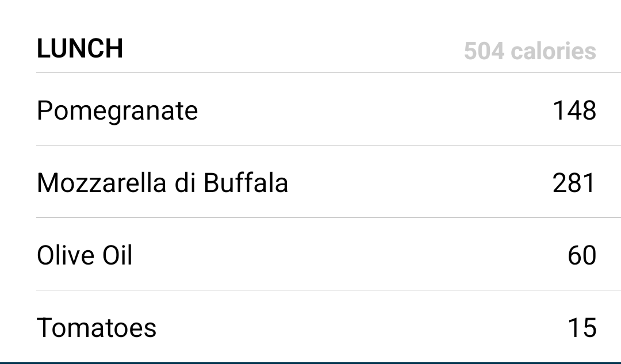Screen dimensions: 621x364
Task: Click the word 'Olive' in the list
Action: coord(66,255)
